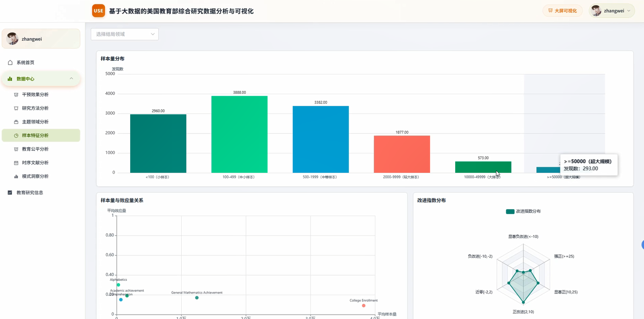
Task: Click the home icon beside 系统首页
Action: 10,62
